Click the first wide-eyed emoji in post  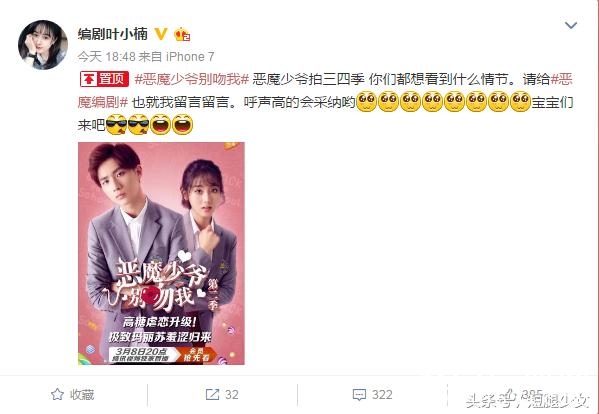click(x=366, y=102)
